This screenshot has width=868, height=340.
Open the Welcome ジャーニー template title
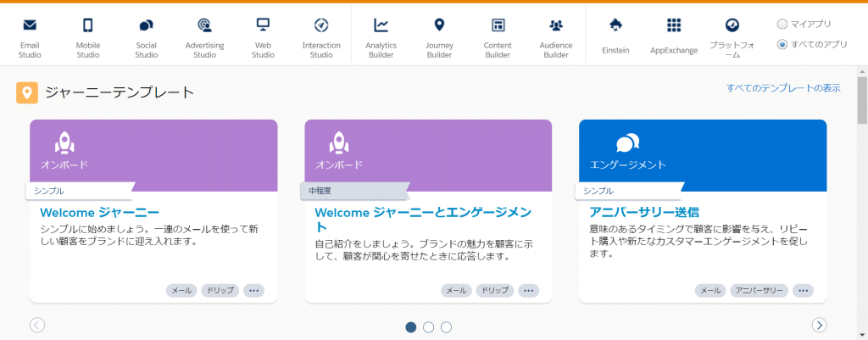[100, 212]
